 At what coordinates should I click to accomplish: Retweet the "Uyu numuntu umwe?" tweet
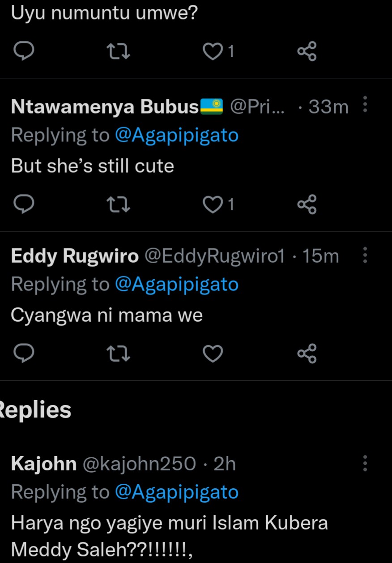pos(120,52)
